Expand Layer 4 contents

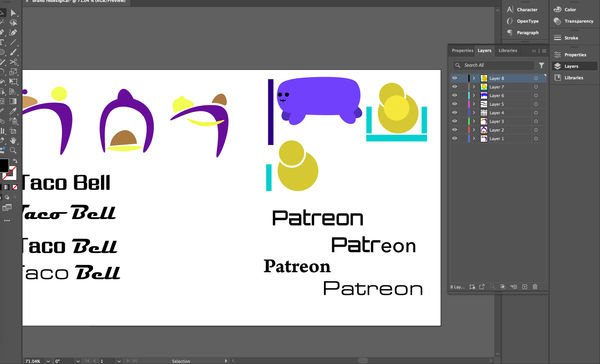pos(474,113)
